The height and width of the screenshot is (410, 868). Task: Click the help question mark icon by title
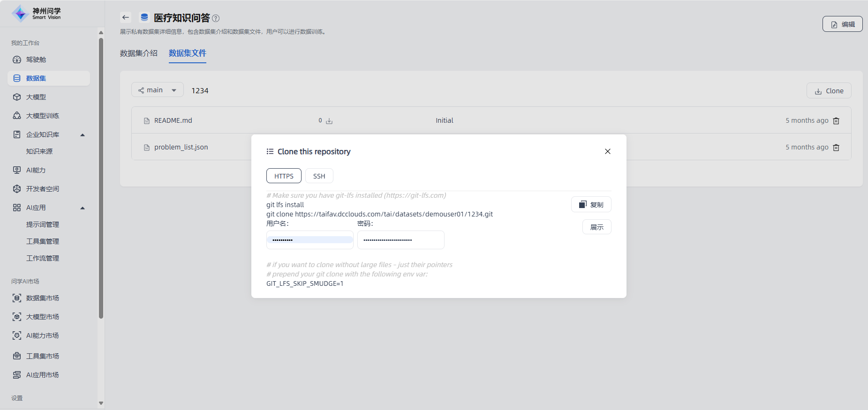pyautogui.click(x=216, y=18)
